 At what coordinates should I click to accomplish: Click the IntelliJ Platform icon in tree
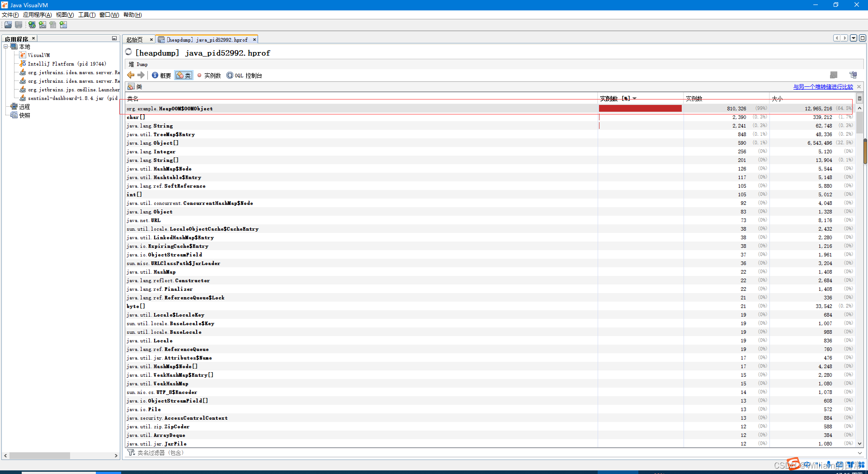(23, 64)
